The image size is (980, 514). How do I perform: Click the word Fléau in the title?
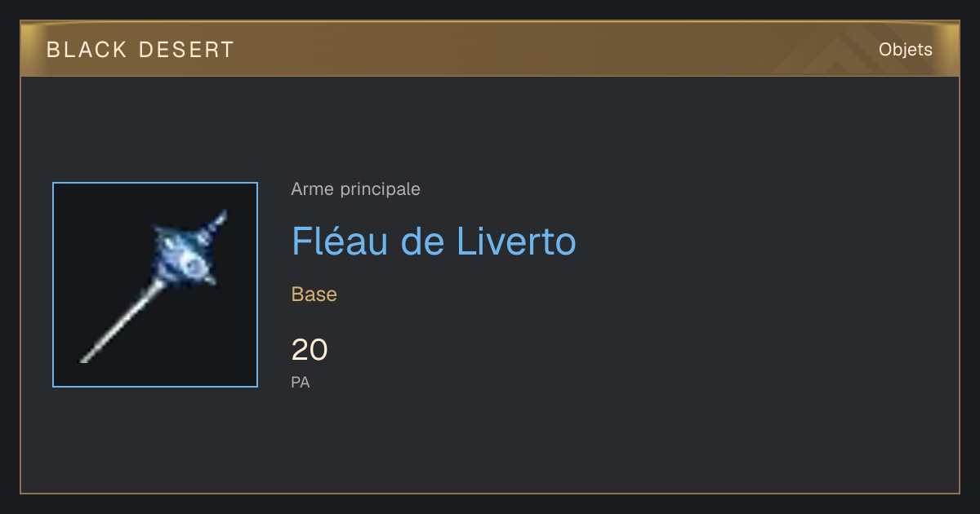[x=340, y=241]
